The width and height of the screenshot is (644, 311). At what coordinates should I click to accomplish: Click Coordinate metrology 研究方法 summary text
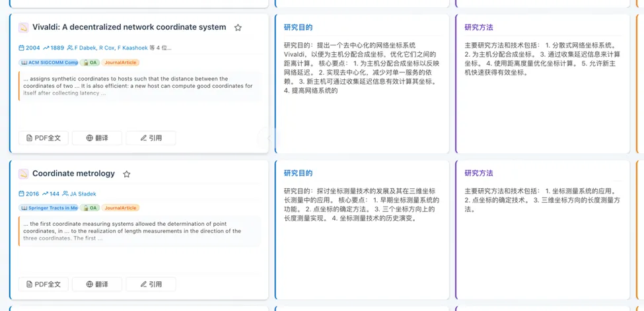coord(542,200)
